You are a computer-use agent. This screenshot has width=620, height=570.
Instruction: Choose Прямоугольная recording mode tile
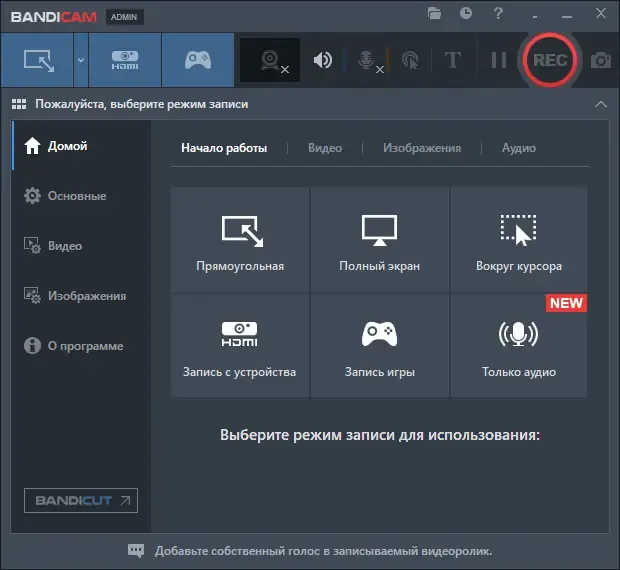coord(240,240)
